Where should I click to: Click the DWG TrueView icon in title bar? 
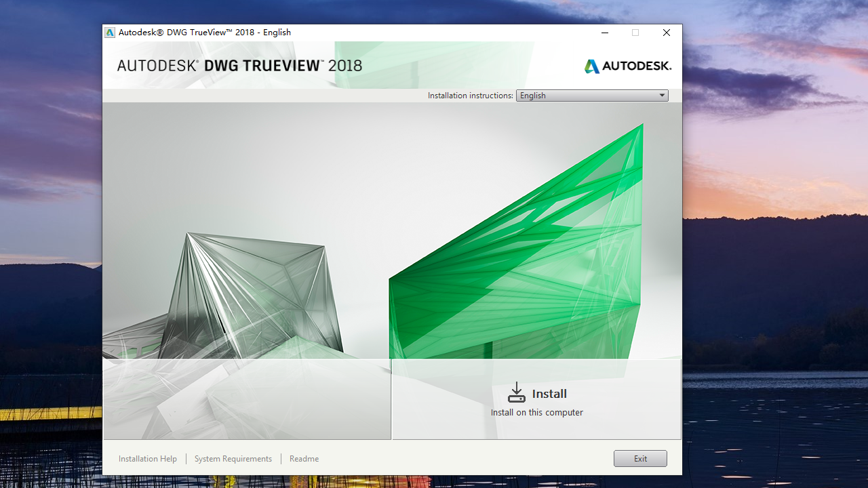(109, 32)
